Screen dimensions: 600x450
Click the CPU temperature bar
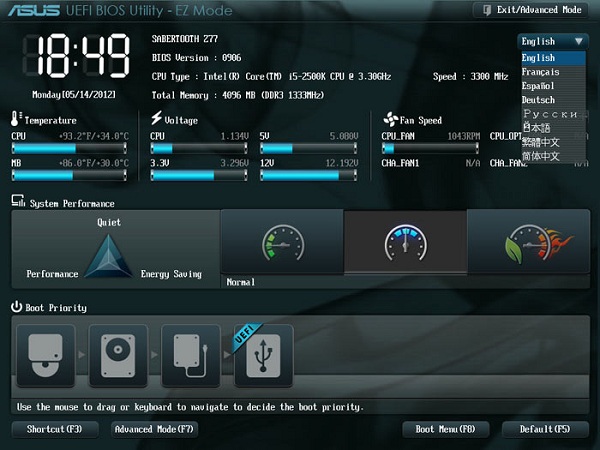(x=69, y=148)
